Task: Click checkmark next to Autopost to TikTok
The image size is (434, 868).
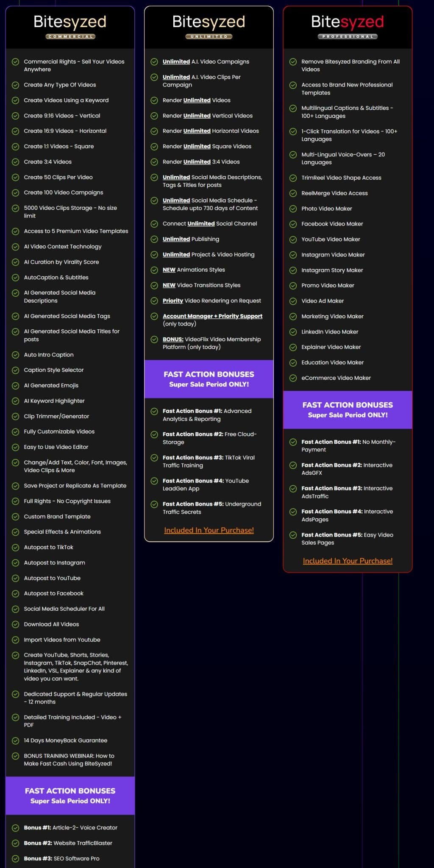Action: pyautogui.click(x=16, y=548)
